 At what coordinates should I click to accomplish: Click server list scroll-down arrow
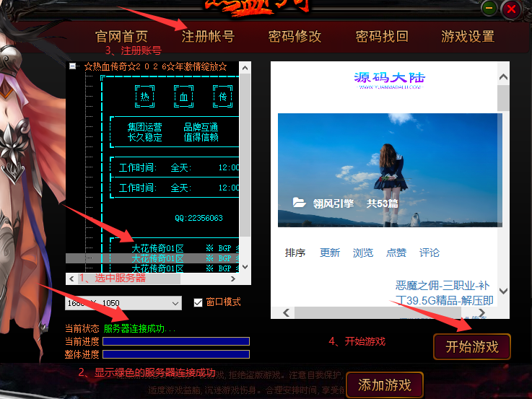[245, 266]
